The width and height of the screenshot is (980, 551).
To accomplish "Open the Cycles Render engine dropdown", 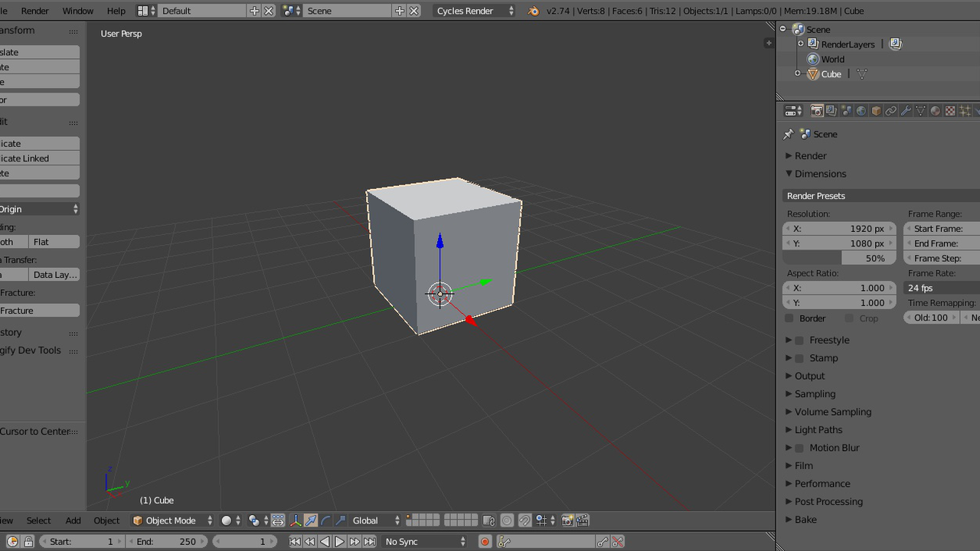I will (x=473, y=10).
